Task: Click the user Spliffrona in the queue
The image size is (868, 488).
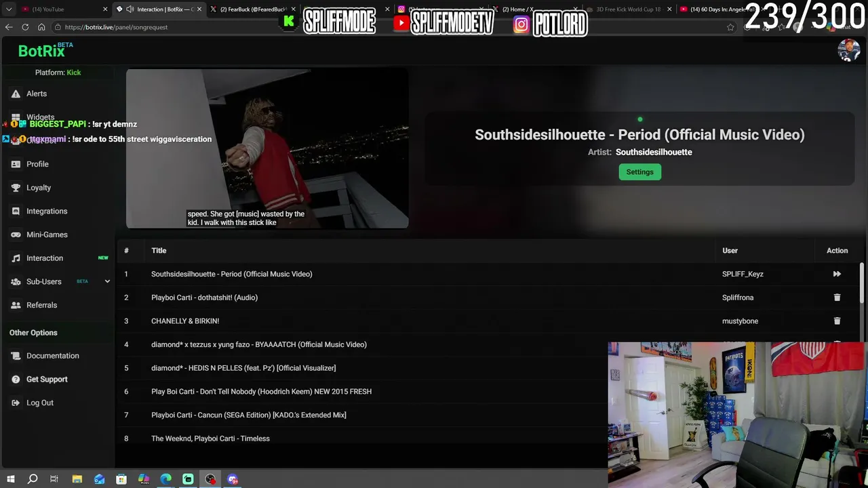Action: tap(738, 298)
